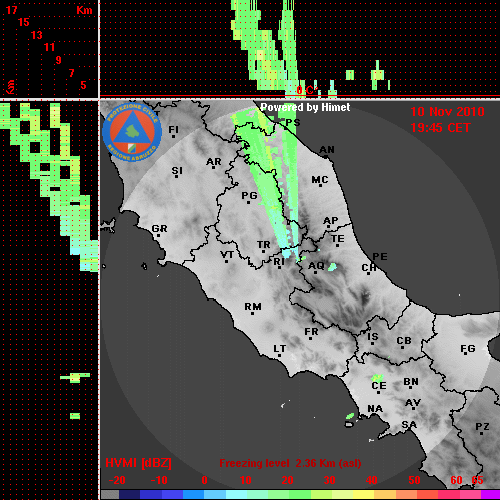Viewport: 500px width, 500px height.
Task: Click the Protezione Civile Regione Abruzzo logo
Action: coord(132,132)
